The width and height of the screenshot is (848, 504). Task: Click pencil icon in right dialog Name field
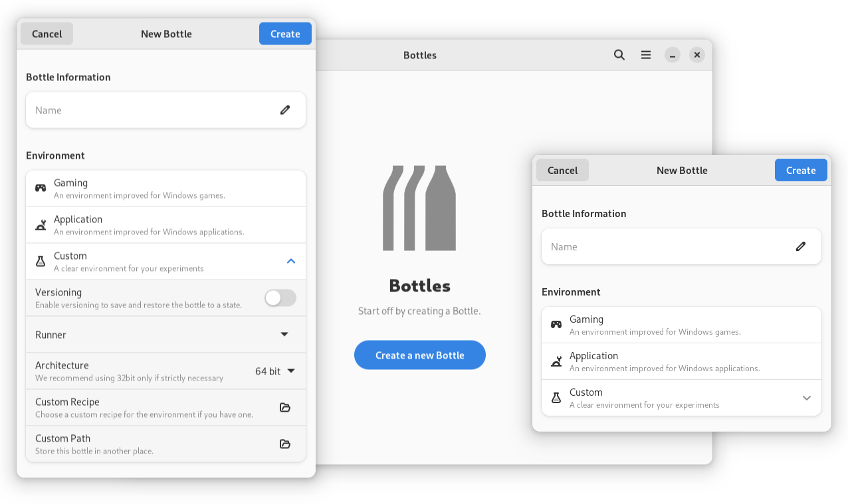tap(801, 246)
